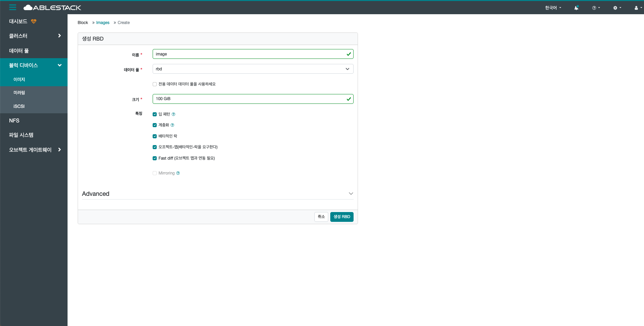The width and height of the screenshot is (644, 326).
Task: Open the notifications bell
Action: point(576,7)
